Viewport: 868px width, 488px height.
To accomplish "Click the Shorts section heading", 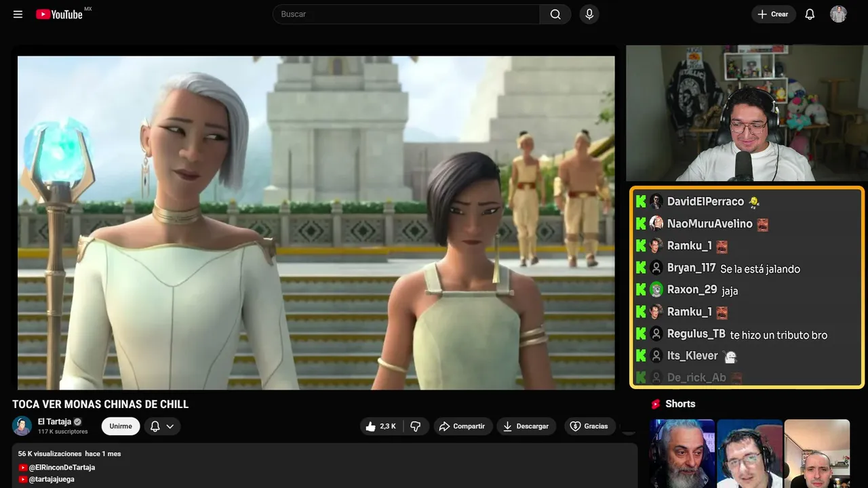I will (x=680, y=404).
